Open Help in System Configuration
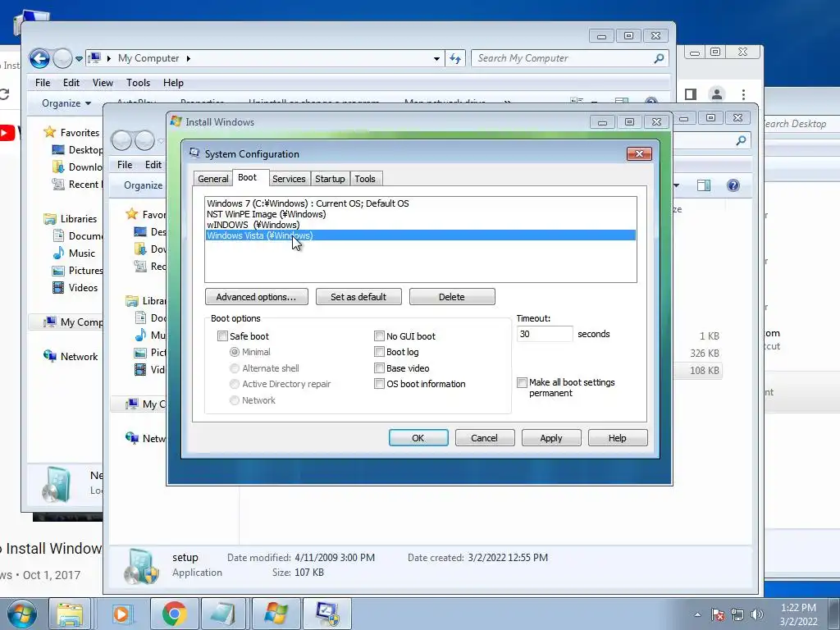Viewport: 840px width, 630px height. coord(617,438)
